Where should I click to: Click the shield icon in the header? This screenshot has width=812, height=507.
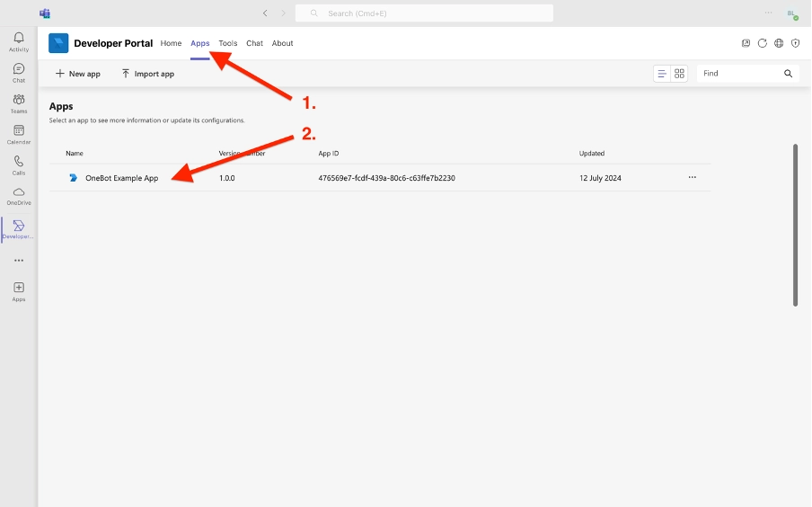(796, 43)
